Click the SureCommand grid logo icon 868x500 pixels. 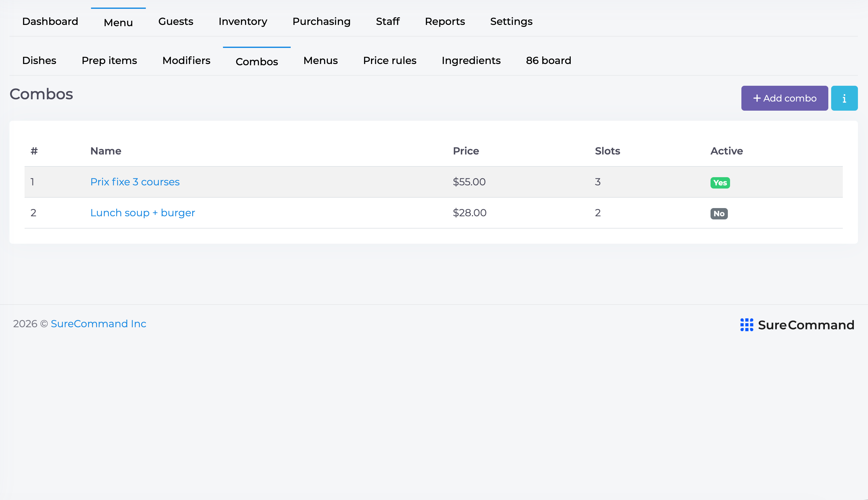pyautogui.click(x=746, y=325)
